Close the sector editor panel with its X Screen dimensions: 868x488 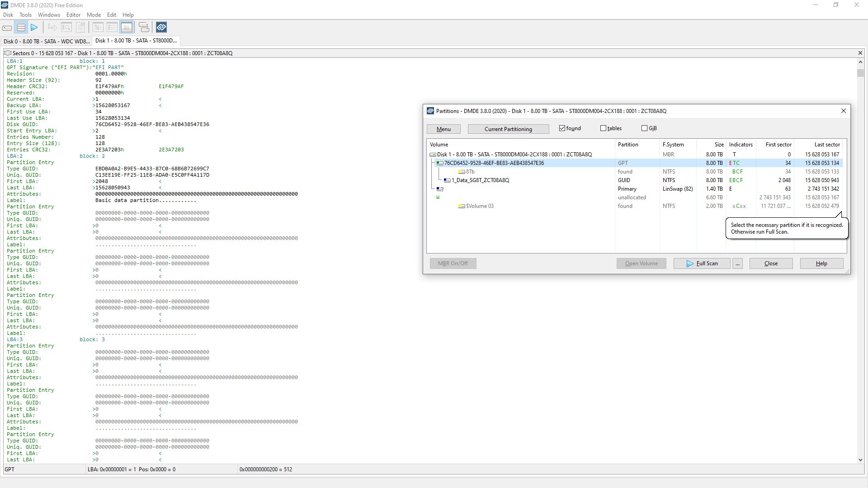pyautogui.click(x=860, y=53)
